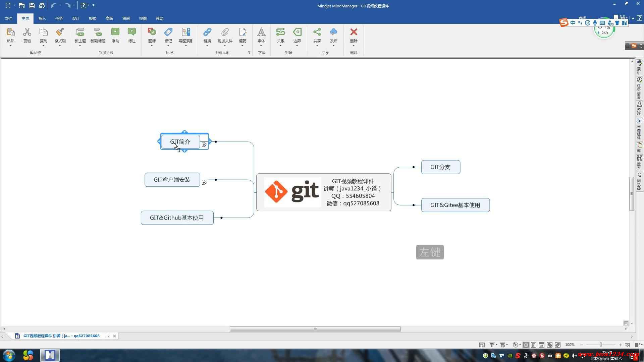This screenshot has width=644, height=362.
Task: Switch to the Design (设计) tab
Action: click(76, 18)
